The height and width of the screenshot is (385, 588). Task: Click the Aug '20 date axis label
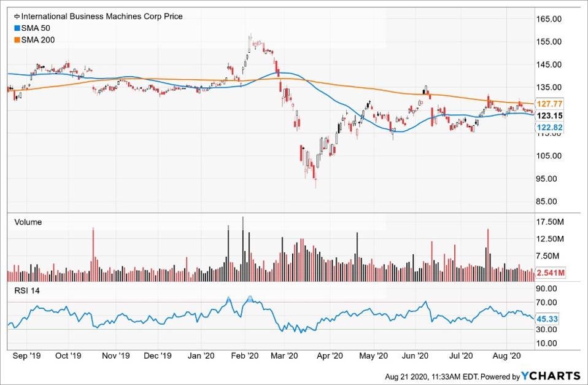click(x=507, y=356)
